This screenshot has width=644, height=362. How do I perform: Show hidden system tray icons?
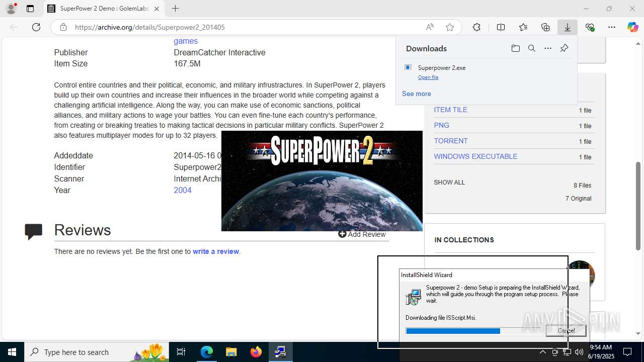click(x=543, y=352)
